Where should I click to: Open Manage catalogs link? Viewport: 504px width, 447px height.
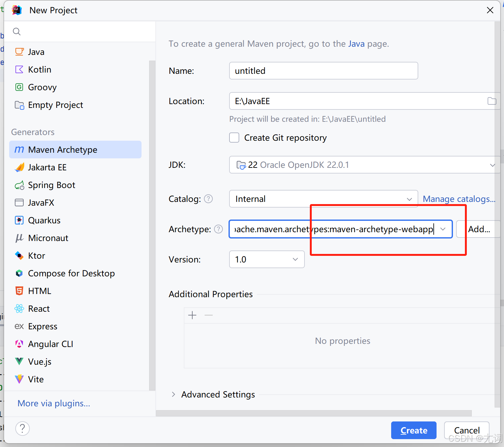point(459,199)
